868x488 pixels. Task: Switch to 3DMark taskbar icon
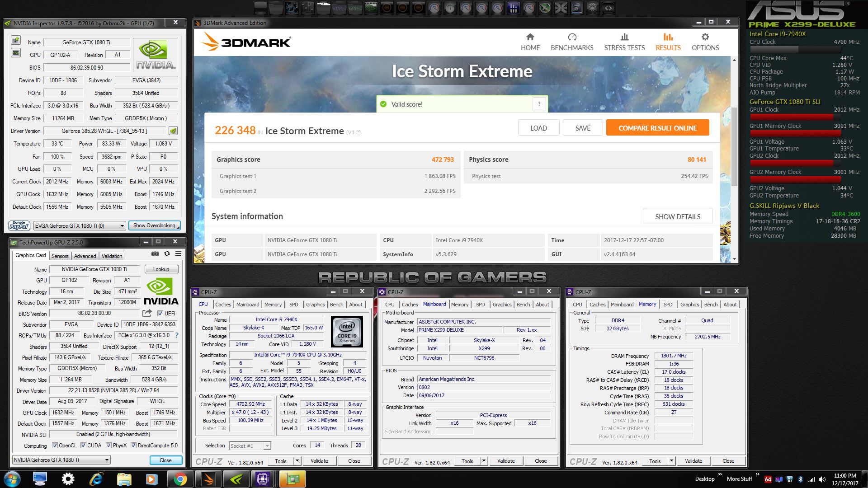tap(208, 479)
